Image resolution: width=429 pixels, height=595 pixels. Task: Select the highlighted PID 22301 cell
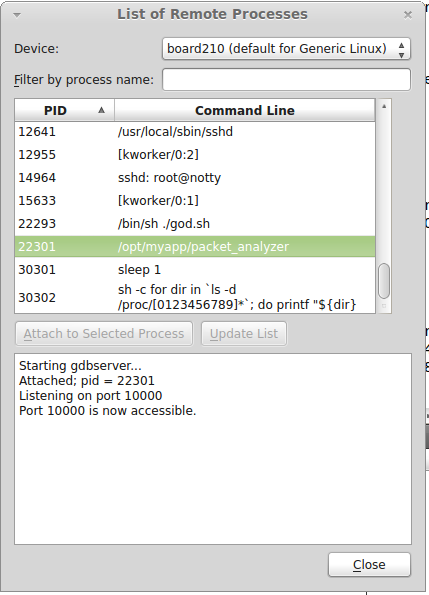pyautogui.click(x=37, y=247)
